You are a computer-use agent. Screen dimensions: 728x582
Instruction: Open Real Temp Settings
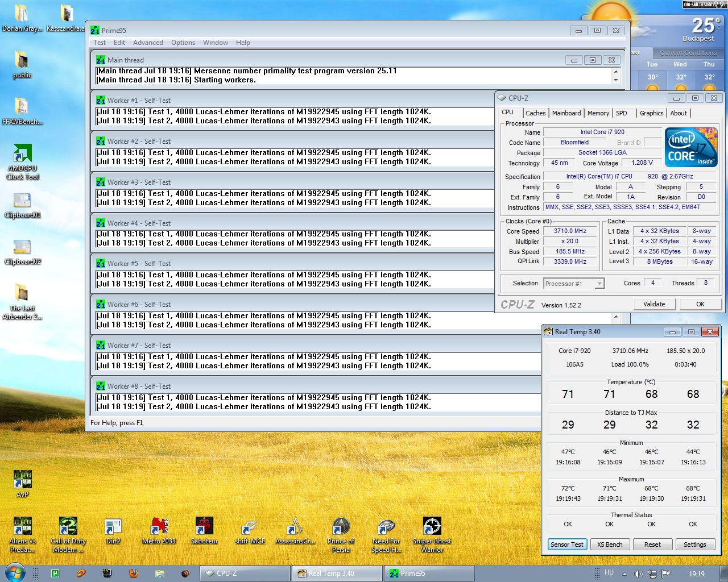(x=694, y=544)
